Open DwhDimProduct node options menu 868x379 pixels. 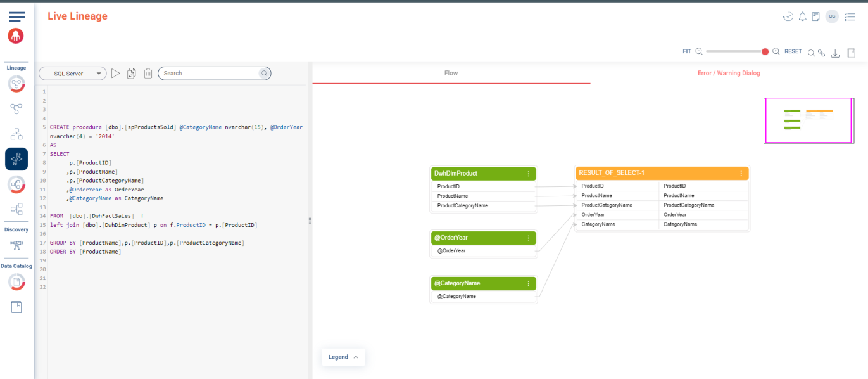(529, 174)
